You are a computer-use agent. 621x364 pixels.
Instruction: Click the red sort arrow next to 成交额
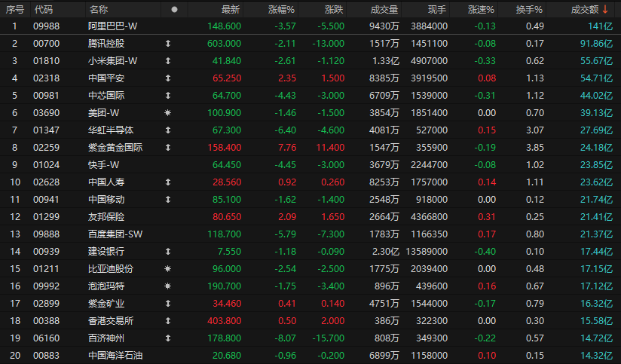(605, 10)
